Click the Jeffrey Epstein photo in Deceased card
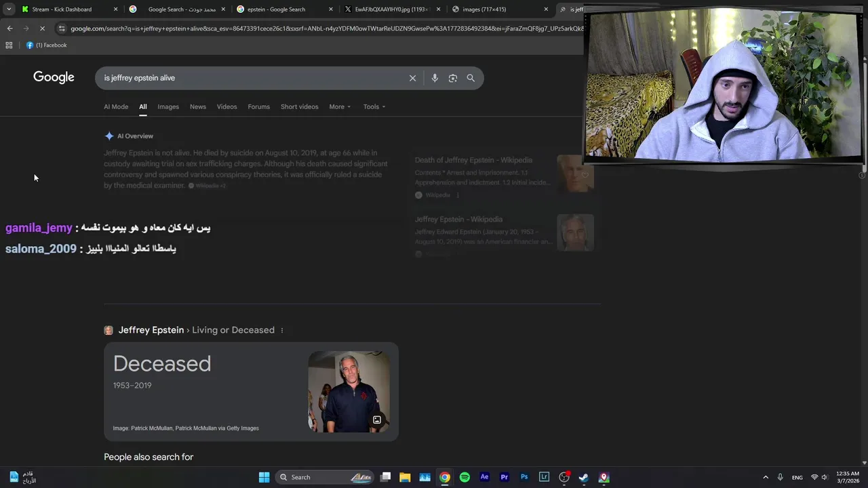This screenshot has height=488, width=868. pos(349,392)
